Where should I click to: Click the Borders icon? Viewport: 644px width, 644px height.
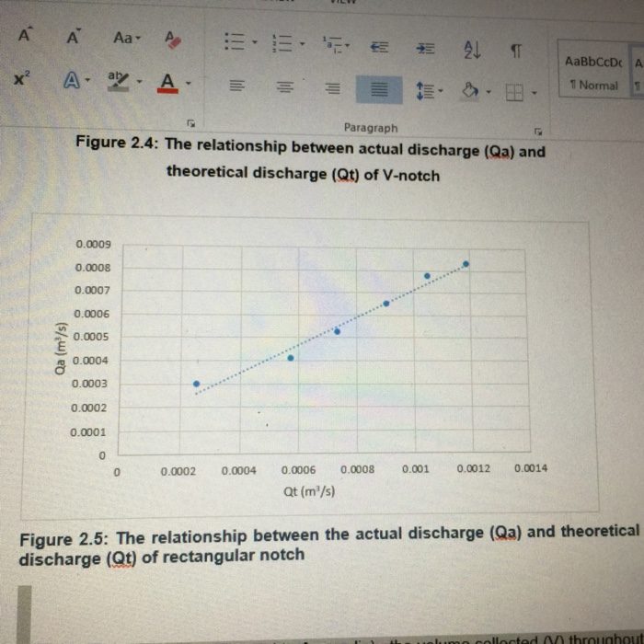pos(514,93)
